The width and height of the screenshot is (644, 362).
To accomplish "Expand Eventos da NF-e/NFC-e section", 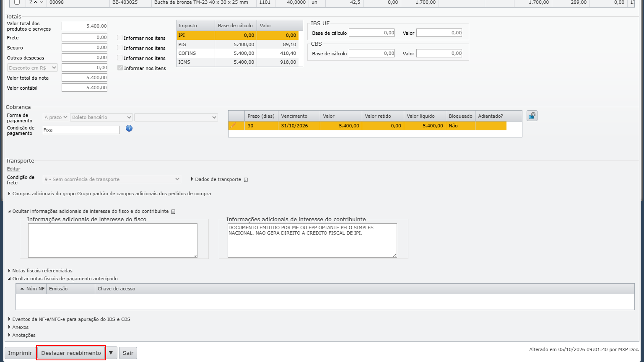I will 69,319.
